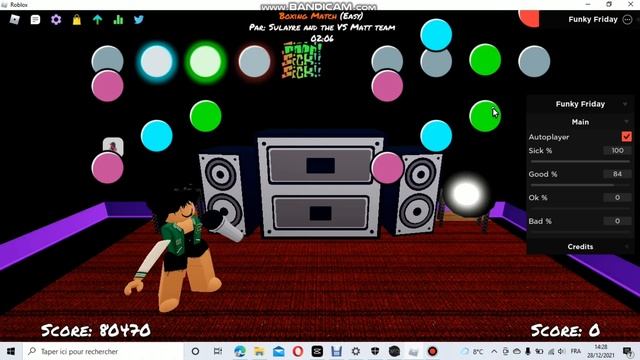
Task: Open Cortana circle in taskbar
Action: [195, 351]
